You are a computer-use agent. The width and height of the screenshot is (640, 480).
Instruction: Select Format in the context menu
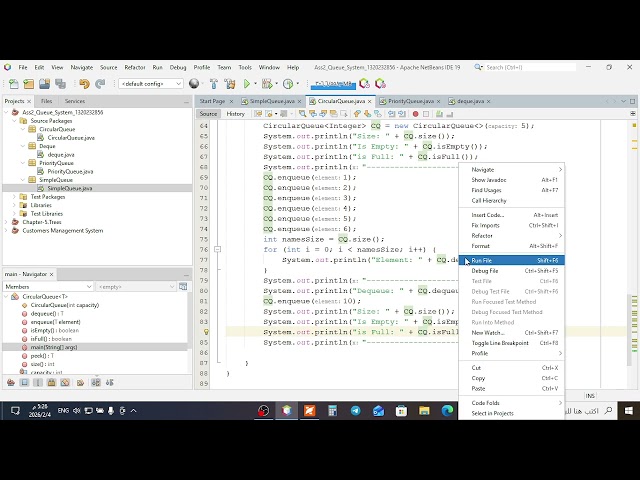pos(512,246)
